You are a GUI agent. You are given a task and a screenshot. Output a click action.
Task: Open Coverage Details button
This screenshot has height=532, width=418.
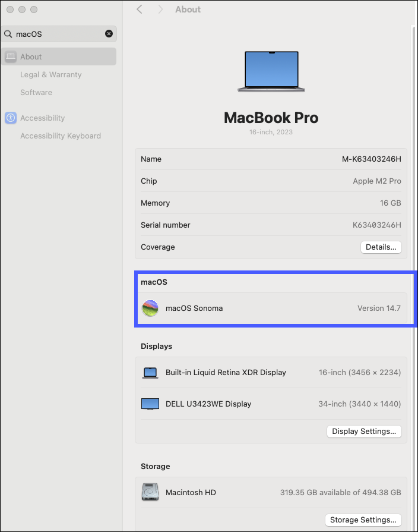pyautogui.click(x=381, y=247)
